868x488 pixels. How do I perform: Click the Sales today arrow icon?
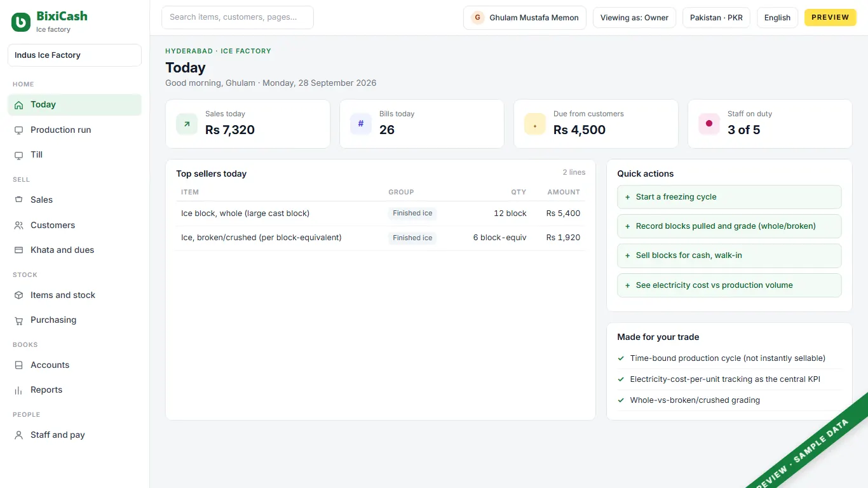point(187,124)
